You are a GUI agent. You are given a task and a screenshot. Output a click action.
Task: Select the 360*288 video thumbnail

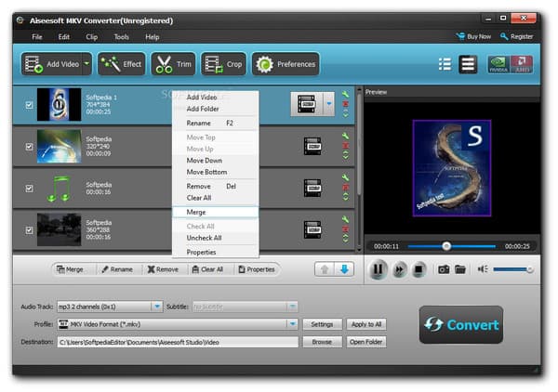(x=59, y=229)
